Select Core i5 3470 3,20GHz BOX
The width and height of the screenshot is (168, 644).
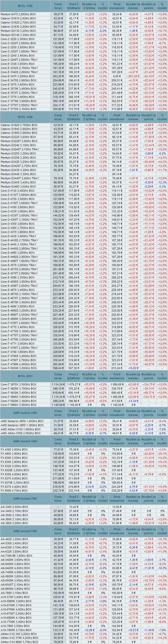point(18,76)
